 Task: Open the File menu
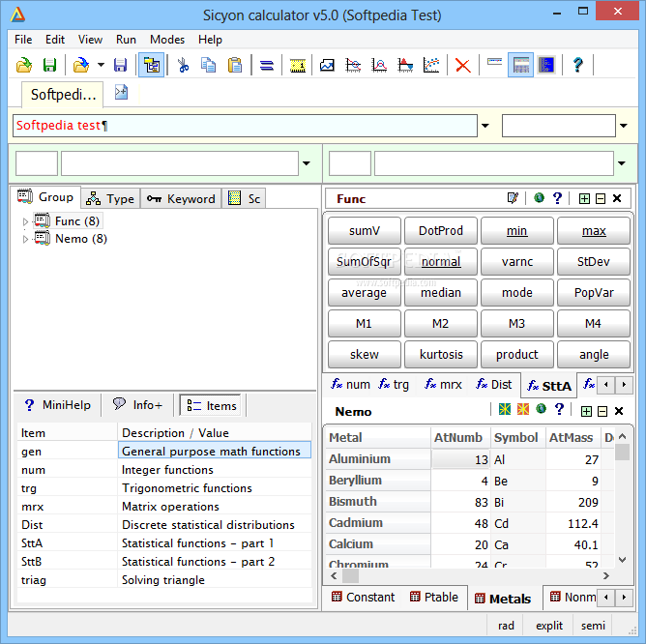point(23,40)
